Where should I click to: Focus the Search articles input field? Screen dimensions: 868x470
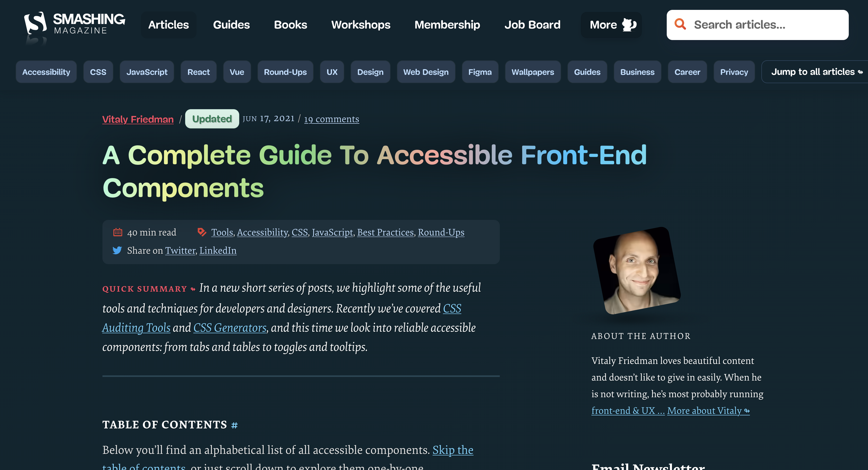[757, 25]
